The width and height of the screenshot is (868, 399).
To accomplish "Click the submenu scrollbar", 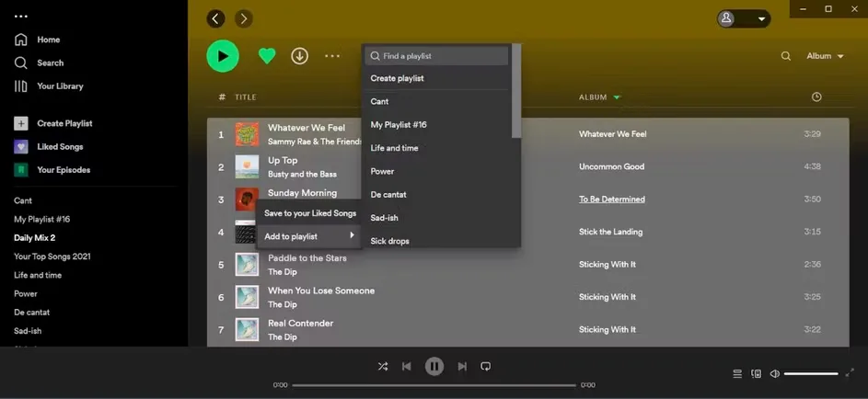I will click(x=516, y=91).
